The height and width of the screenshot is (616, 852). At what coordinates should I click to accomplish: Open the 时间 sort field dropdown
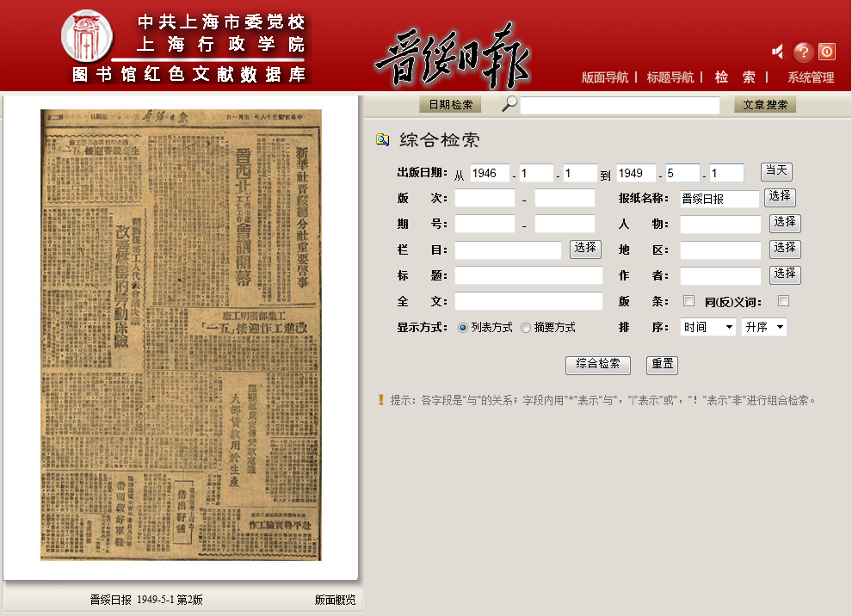(708, 328)
